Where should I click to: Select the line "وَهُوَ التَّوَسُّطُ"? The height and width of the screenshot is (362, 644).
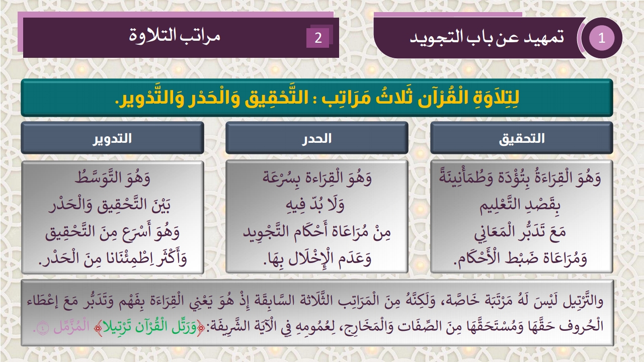(112, 178)
